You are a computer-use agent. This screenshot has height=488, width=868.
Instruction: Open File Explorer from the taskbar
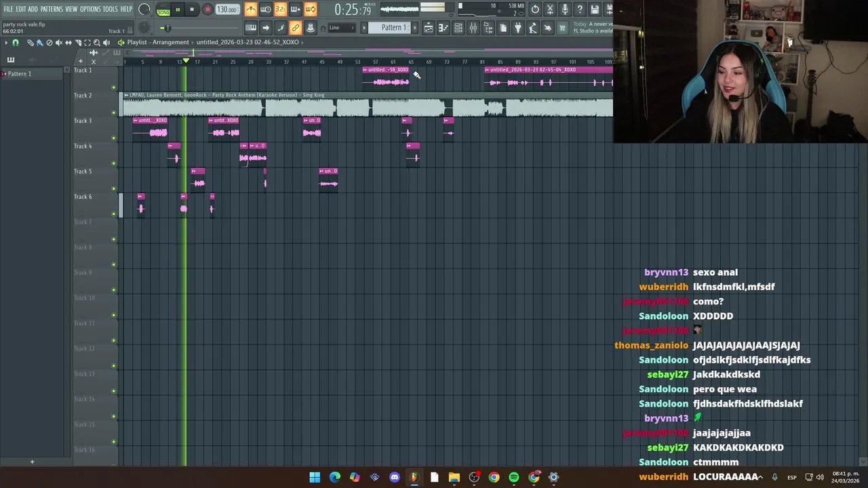454,477
